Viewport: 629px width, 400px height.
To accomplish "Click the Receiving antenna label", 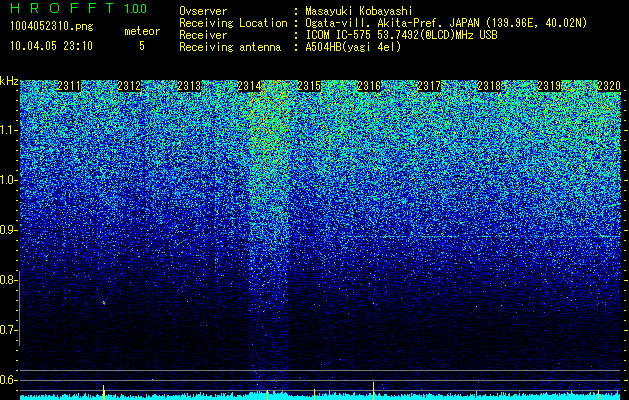I will coord(230,47).
